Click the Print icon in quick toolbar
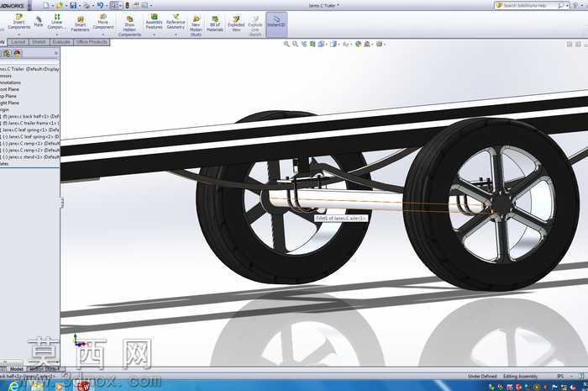This screenshot has height=391, width=588. [x=87, y=5]
